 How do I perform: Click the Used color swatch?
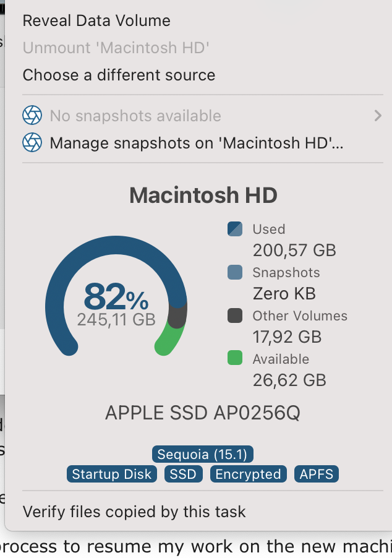coord(235,229)
